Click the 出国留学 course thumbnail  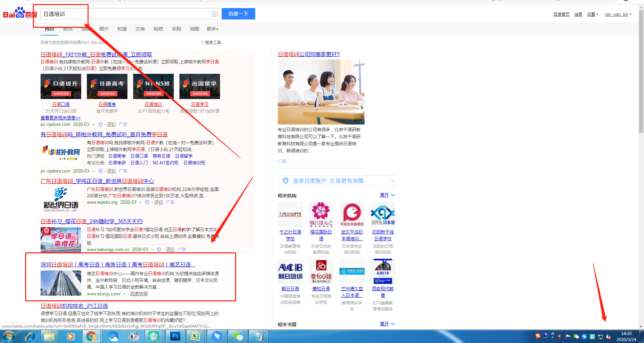tap(200, 86)
